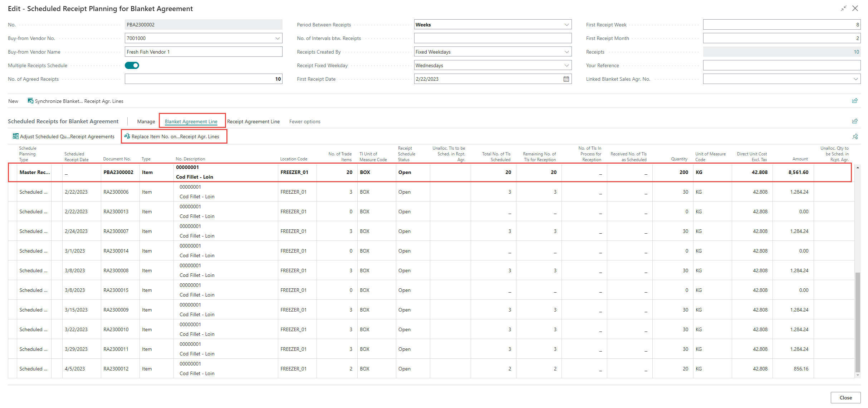Click the Adjust Scheduled Qu...Receipt Agreements icon
Image resolution: width=868 pixels, height=408 pixels.
(15, 136)
